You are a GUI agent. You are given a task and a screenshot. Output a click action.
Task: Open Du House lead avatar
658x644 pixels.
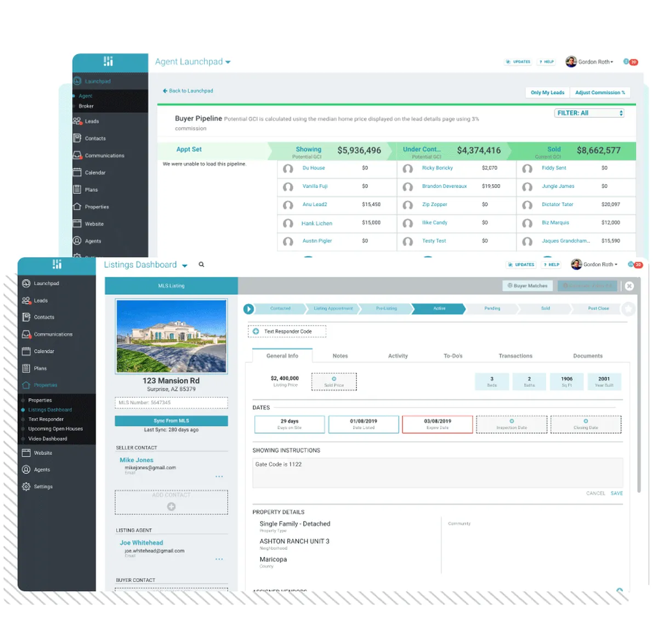[288, 169]
